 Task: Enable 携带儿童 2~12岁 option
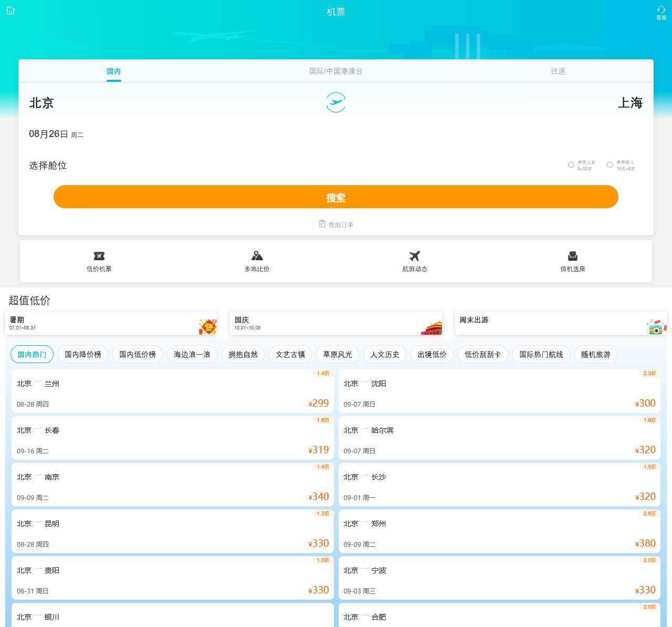(x=571, y=165)
